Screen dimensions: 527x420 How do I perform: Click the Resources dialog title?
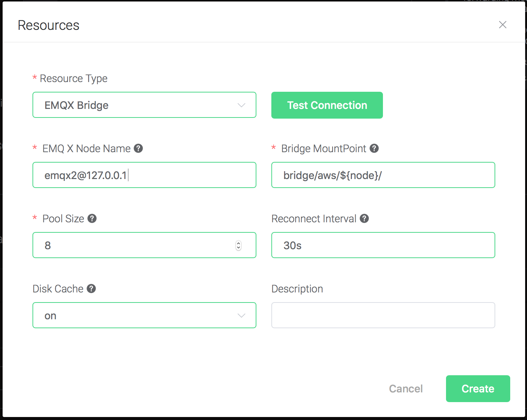coord(49,25)
